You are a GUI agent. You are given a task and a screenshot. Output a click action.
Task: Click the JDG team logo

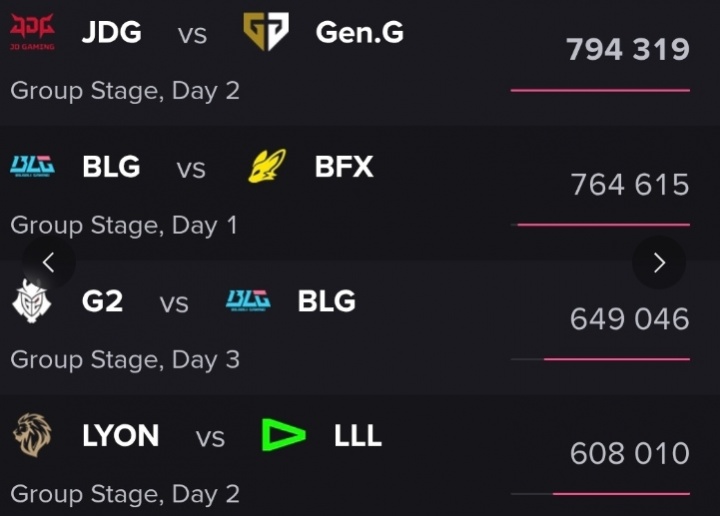[32, 31]
